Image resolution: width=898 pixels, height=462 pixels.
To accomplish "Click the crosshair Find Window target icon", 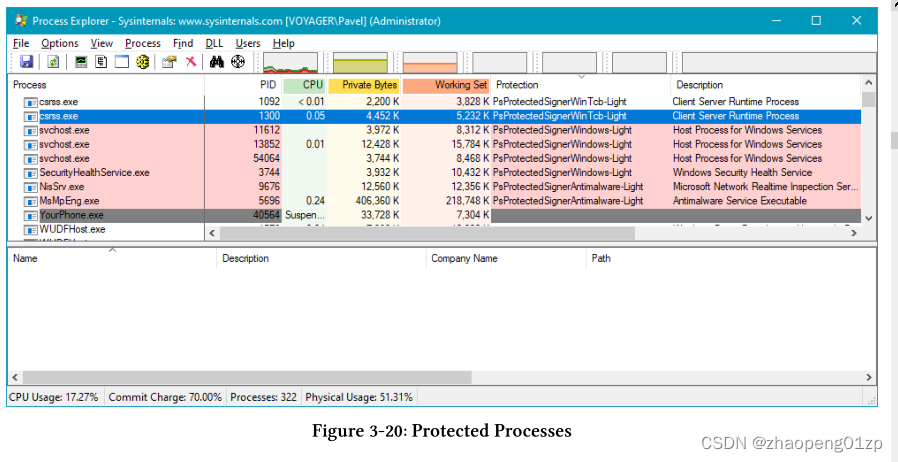I will point(238,62).
